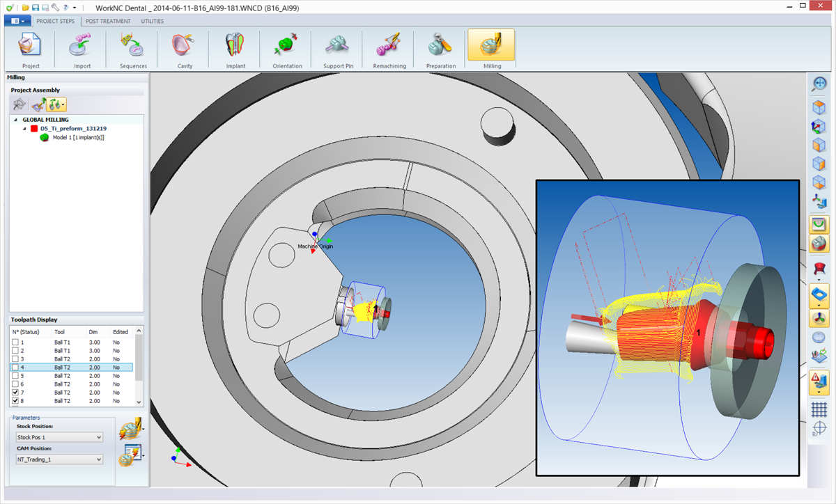836x504 pixels.
Task: Click the zoom-fit magnifier in right toolbar
Action: point(819,84)
